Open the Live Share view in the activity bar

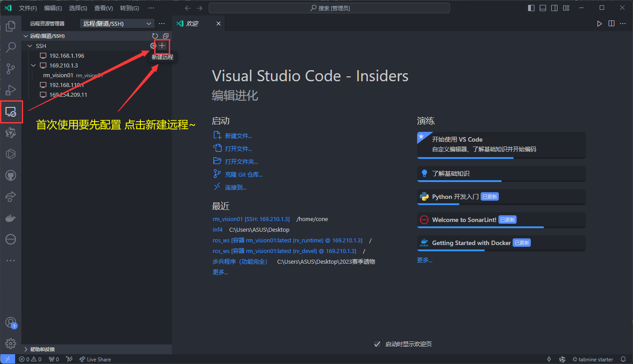tap(11, 197)
